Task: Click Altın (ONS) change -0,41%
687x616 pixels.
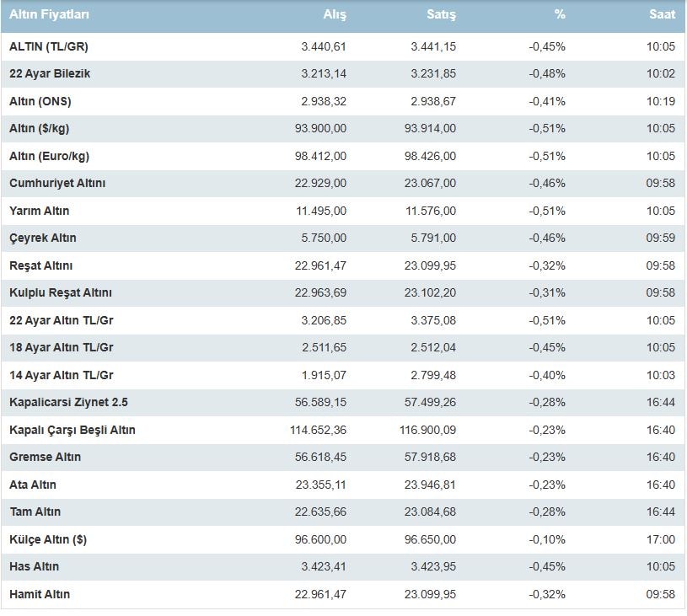Action: point(547,101)
